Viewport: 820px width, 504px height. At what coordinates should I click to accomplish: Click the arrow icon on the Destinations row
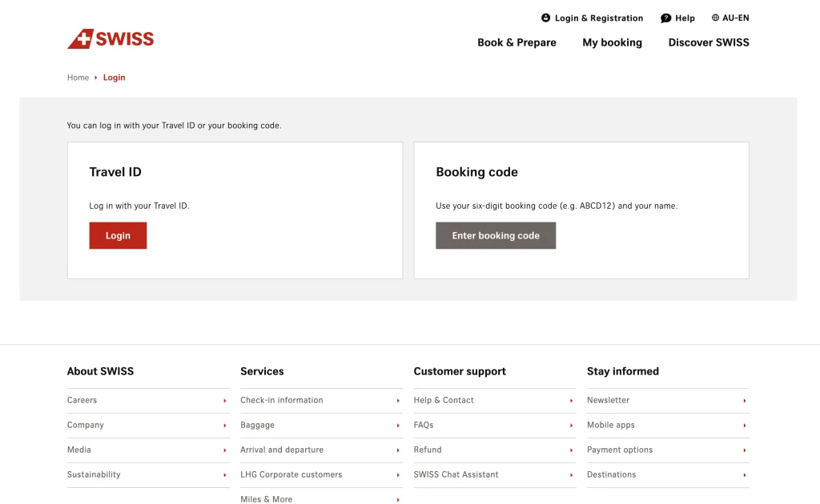coord(745,475)
